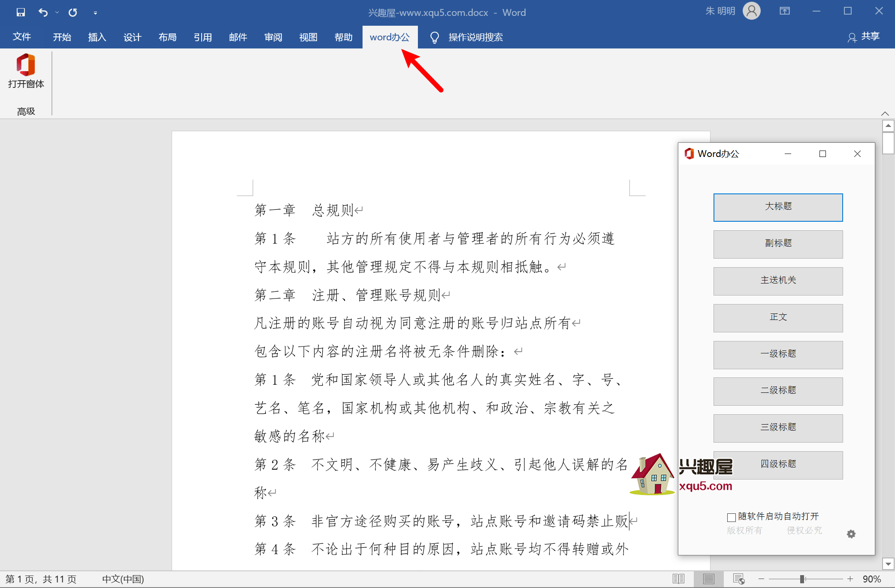Click the user account avatar
Viewport: 895px width, 588px height.
point(751,11)
